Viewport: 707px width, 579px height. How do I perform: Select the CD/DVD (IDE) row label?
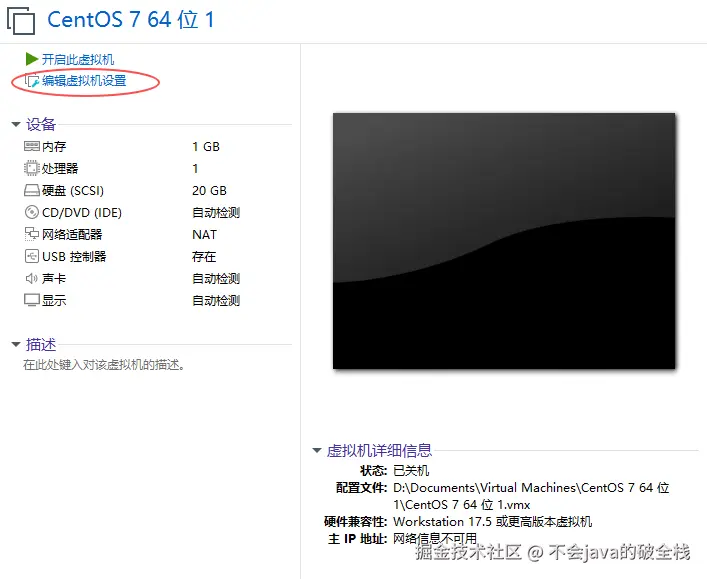pos(82,212)
